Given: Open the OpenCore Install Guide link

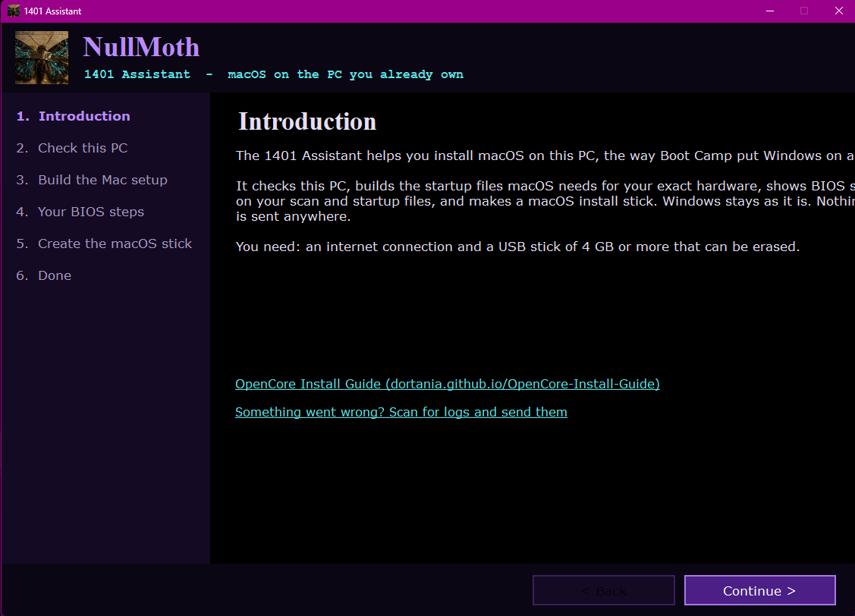Looking at the screenshot, I should pyautogui.click(x=448, y=384).
